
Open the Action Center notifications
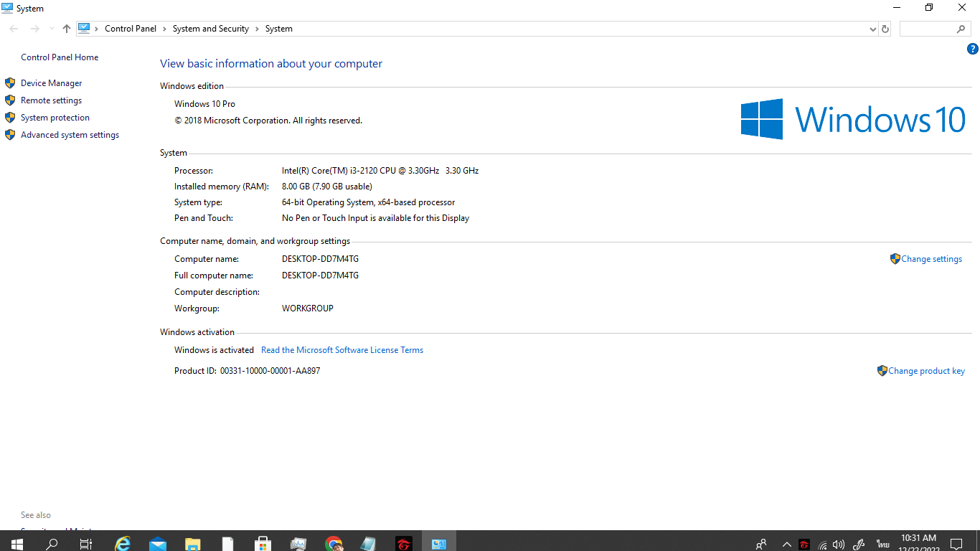[x=956, y=544]
